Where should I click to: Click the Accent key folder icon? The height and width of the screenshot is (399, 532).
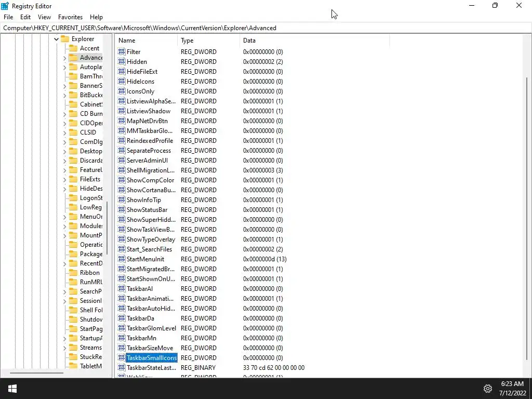[73, 48]
